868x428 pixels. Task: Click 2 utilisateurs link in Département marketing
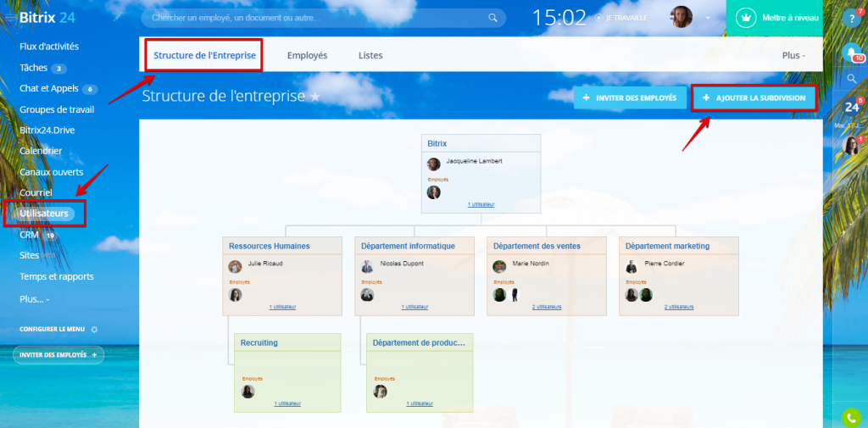(679, 307)
